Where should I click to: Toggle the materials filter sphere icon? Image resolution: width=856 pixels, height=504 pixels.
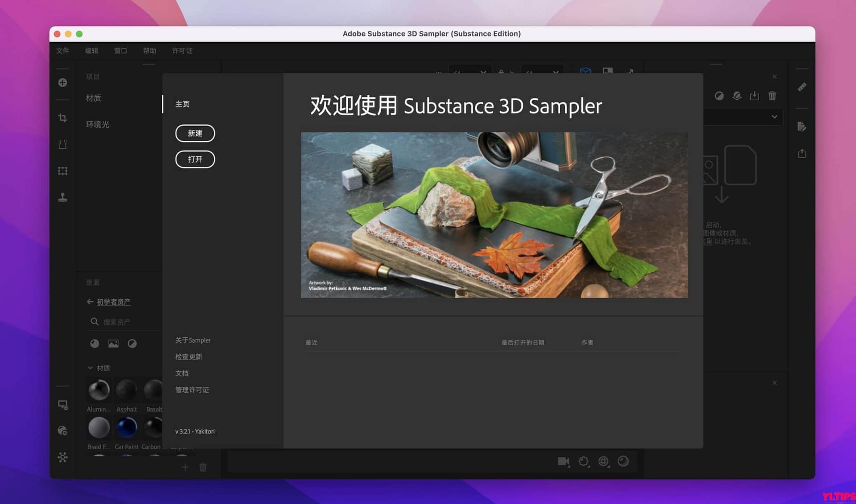95,343
